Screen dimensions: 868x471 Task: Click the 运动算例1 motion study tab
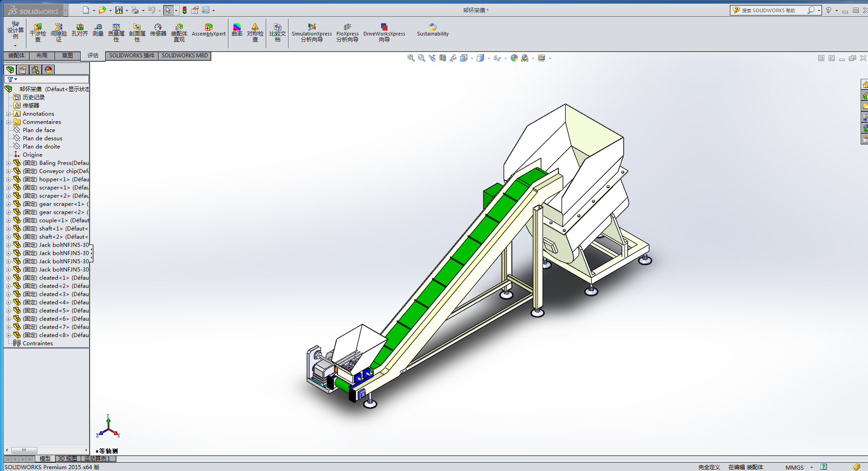pos(98,459)
